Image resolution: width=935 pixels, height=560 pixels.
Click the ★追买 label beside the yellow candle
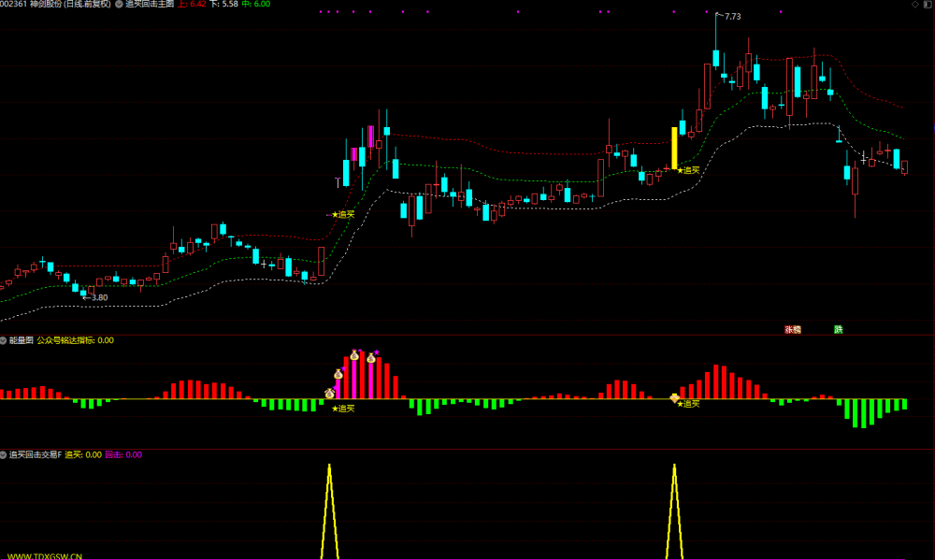click(x=688, y=170)
